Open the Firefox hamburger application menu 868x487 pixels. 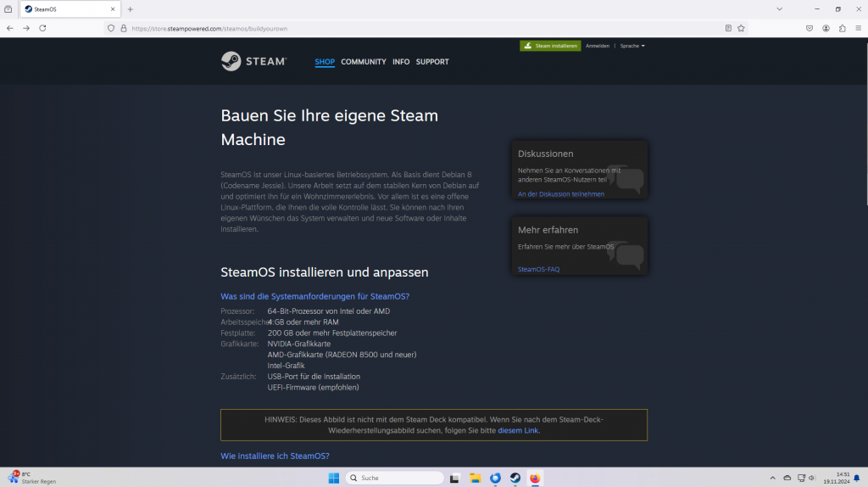857,28
